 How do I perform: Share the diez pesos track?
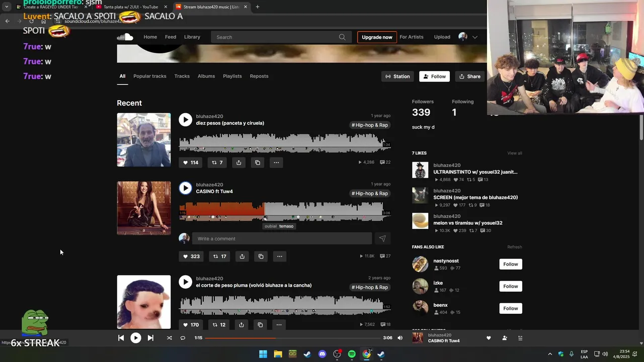[x=239, y=162]
